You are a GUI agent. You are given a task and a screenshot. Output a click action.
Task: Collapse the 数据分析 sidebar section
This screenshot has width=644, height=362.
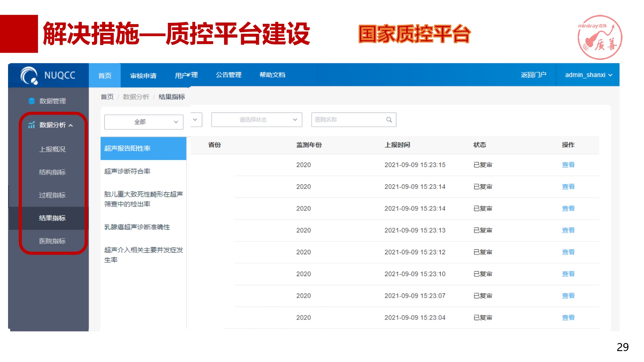71,125
